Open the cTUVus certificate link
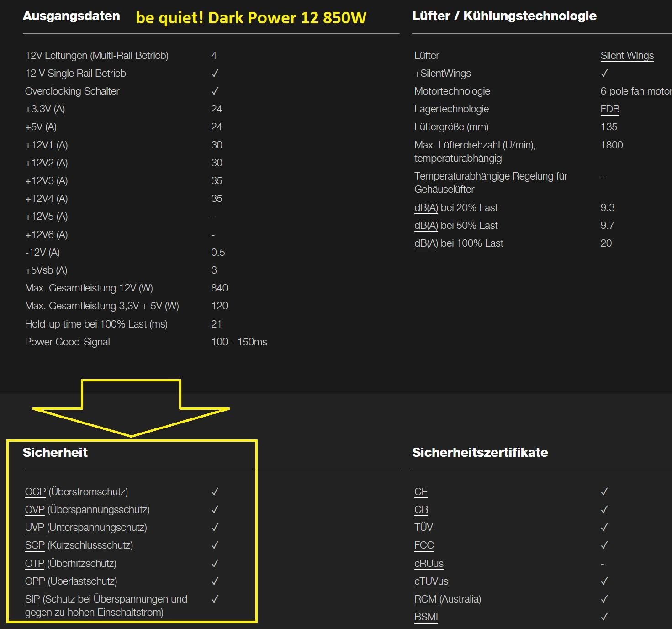 click(431, 581)
